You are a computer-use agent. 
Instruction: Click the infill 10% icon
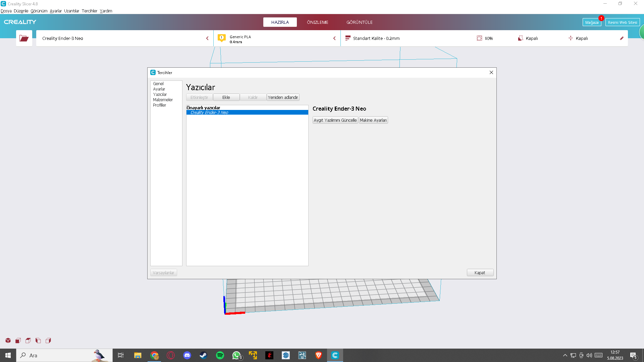(x=479, y=38)
